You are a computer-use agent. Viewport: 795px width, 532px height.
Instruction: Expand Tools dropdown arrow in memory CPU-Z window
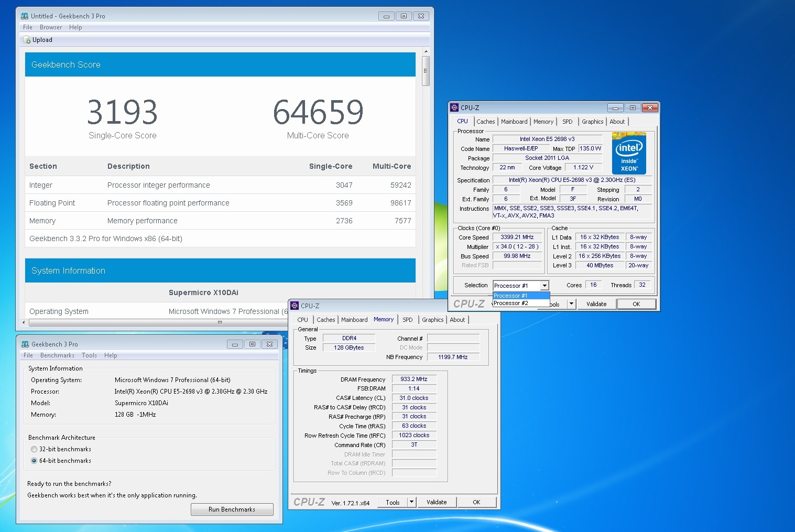tap(412, 502)
